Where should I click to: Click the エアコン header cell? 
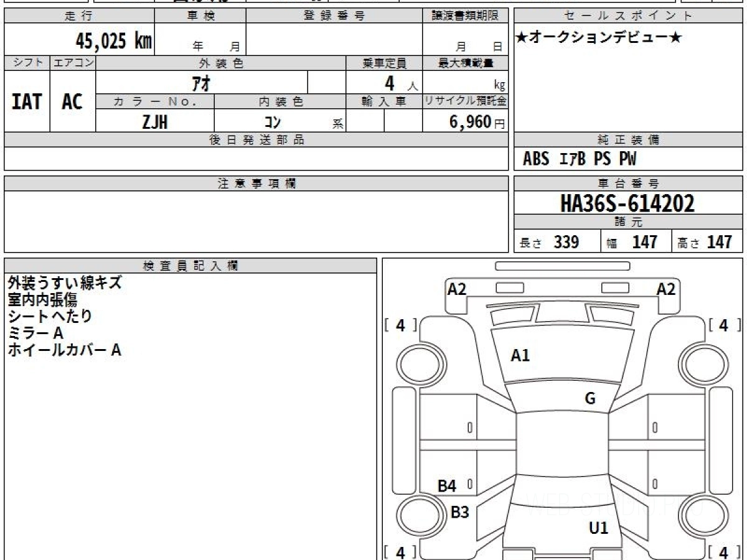[x=73, y=63]
